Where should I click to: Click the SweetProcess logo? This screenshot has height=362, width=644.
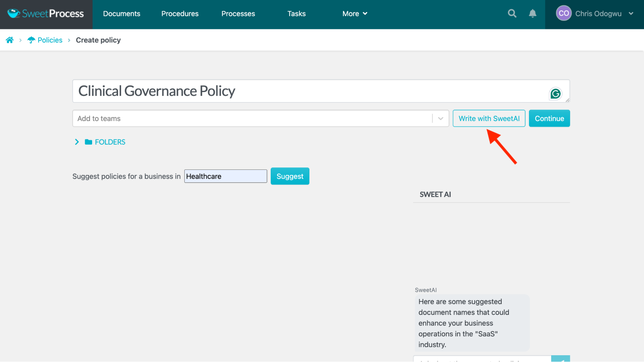(46, 14)
